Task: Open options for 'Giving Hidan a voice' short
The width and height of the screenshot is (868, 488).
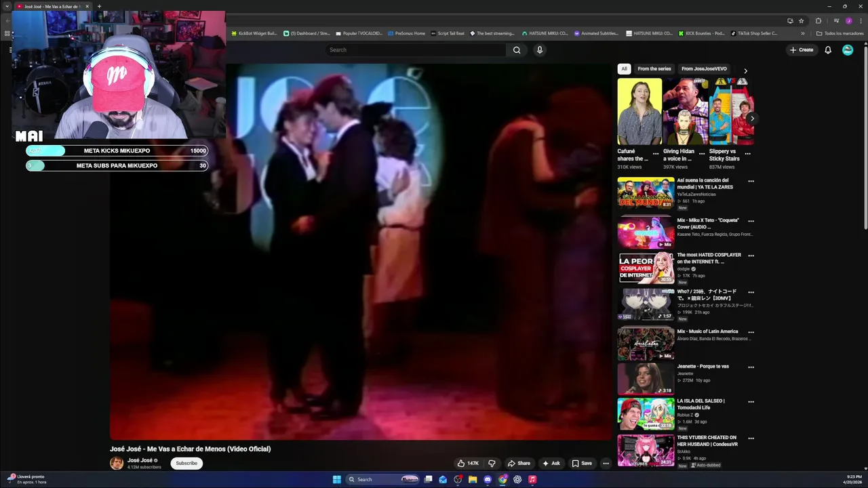Action: [702, 154]
